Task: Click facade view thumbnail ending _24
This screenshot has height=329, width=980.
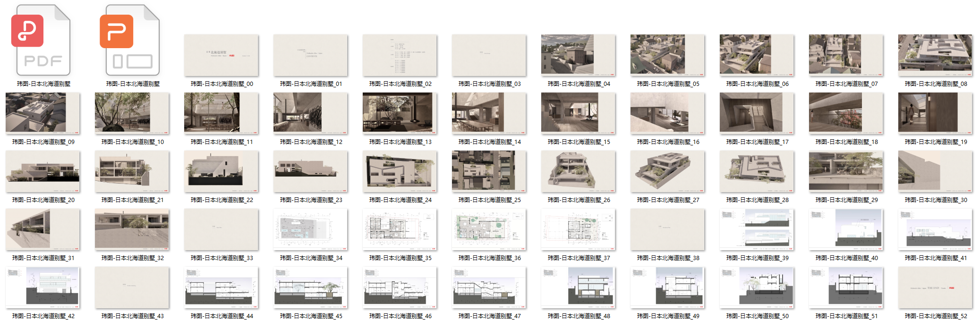Action: click(x=400, y=171)
